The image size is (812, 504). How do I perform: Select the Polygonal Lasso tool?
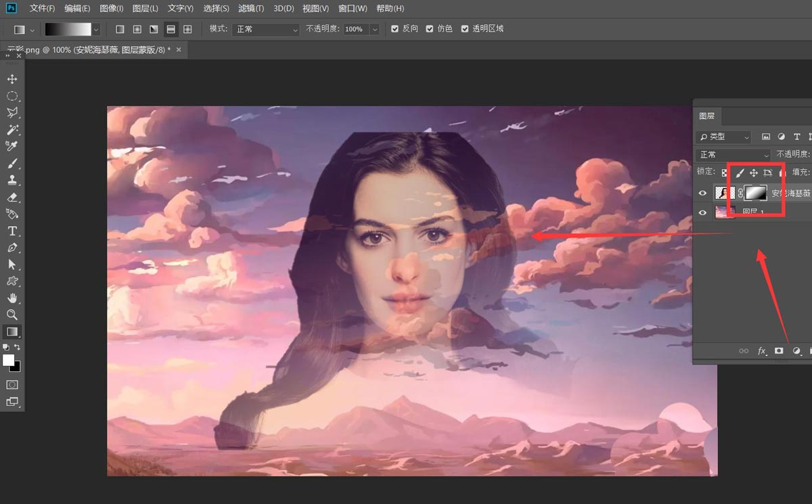point(12,113)
